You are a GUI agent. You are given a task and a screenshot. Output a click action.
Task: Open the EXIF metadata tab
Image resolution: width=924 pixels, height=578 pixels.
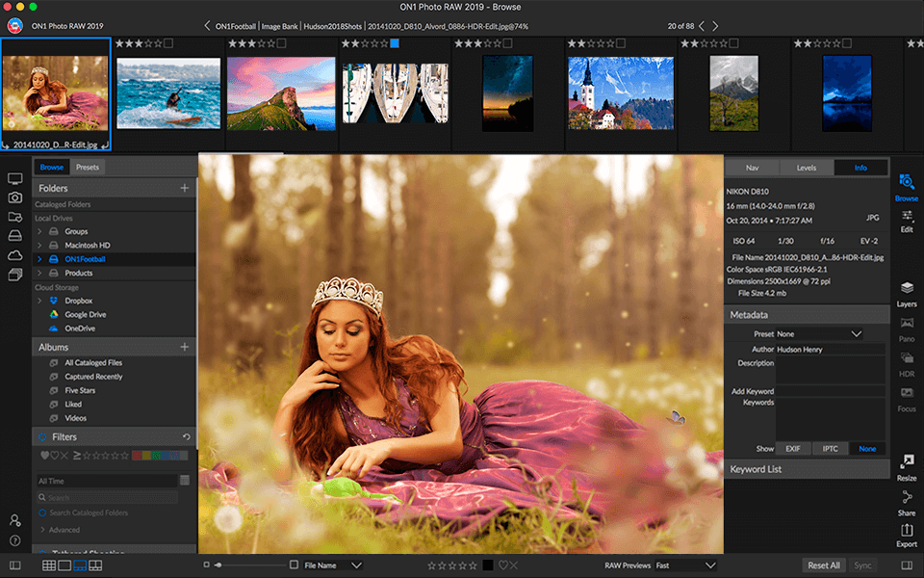[795, 448]
